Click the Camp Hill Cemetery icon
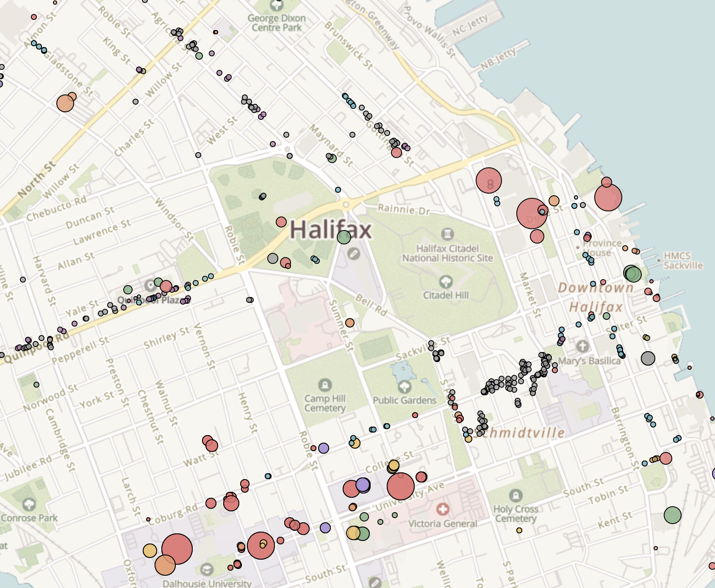The width and height of the screenshot is (715, 588). pyautogui.click(x=325, y=385)
